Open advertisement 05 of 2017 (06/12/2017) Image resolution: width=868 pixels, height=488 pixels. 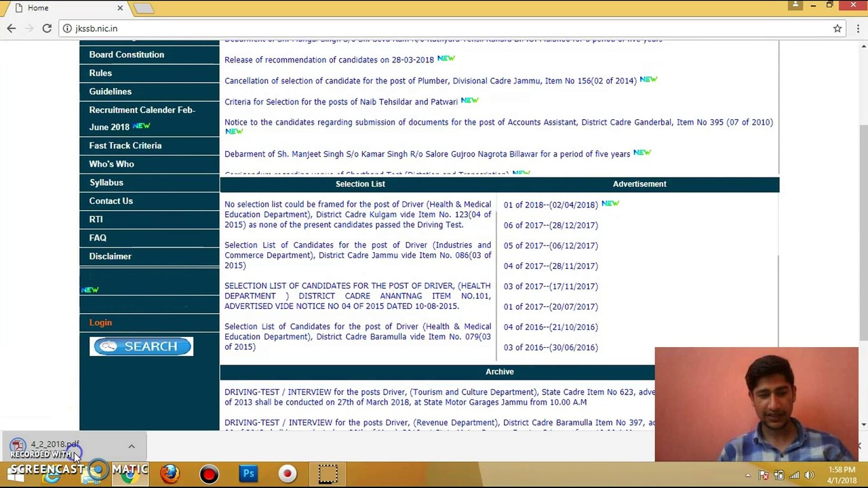pyautogui.click(x=551, y=245)
